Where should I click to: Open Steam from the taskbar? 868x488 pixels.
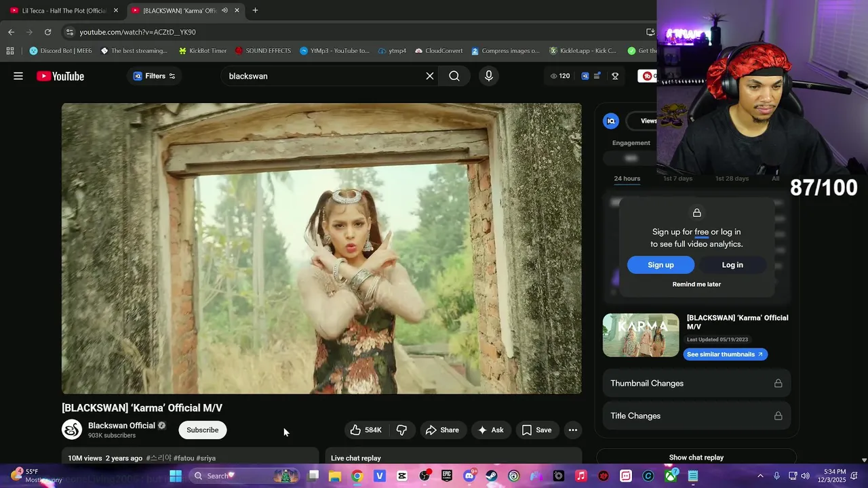pos(492,476)
